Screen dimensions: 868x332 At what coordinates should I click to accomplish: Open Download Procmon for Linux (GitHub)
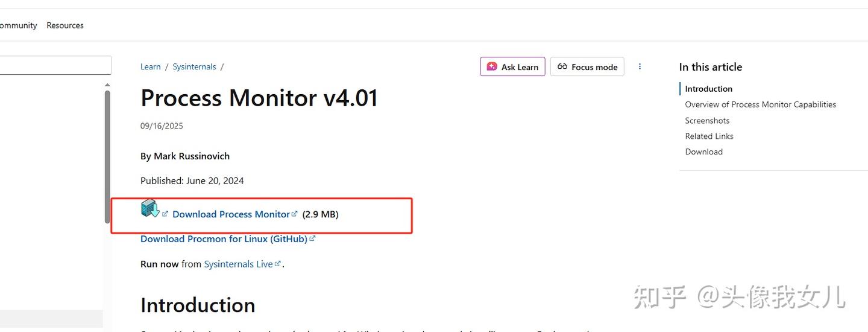tap(224, 239)
